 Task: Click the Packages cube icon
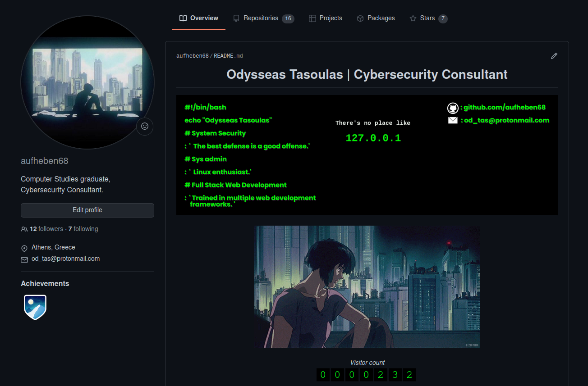click(x=360, y=18)
